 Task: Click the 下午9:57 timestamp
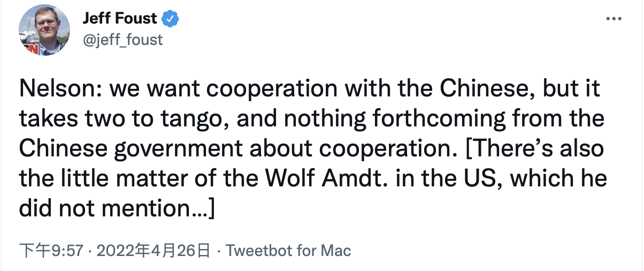click(51, 250)
